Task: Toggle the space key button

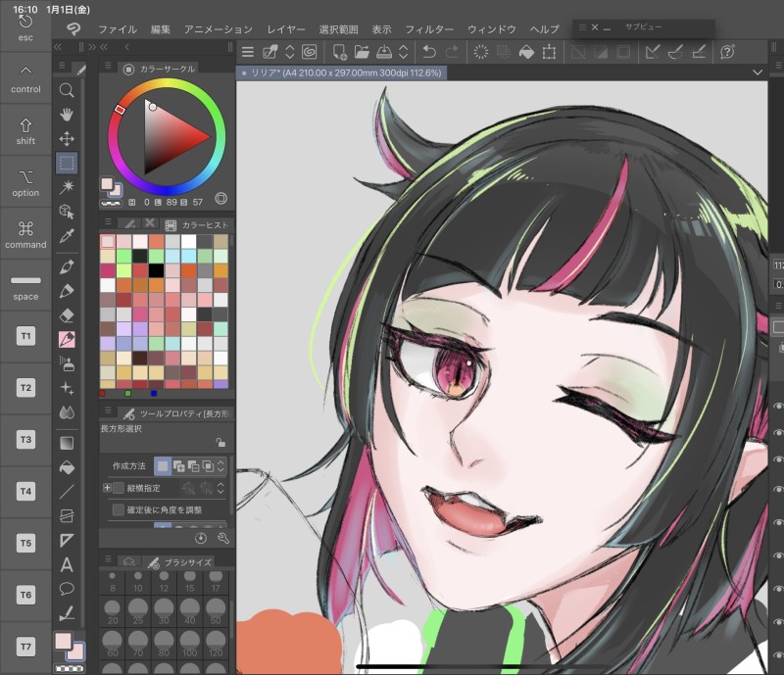Action: click(x=25, y=286)
